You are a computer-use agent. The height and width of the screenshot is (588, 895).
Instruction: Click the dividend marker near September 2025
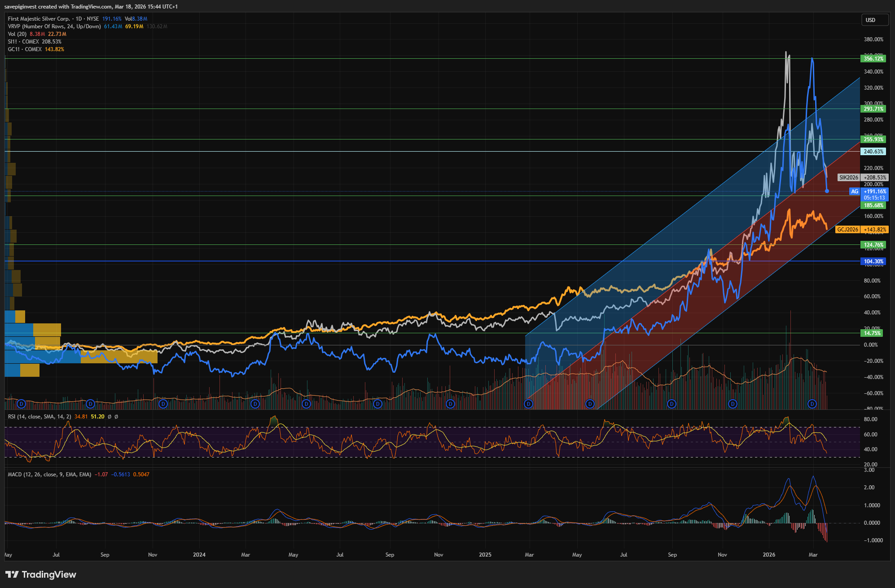click(x=671, y=404)
